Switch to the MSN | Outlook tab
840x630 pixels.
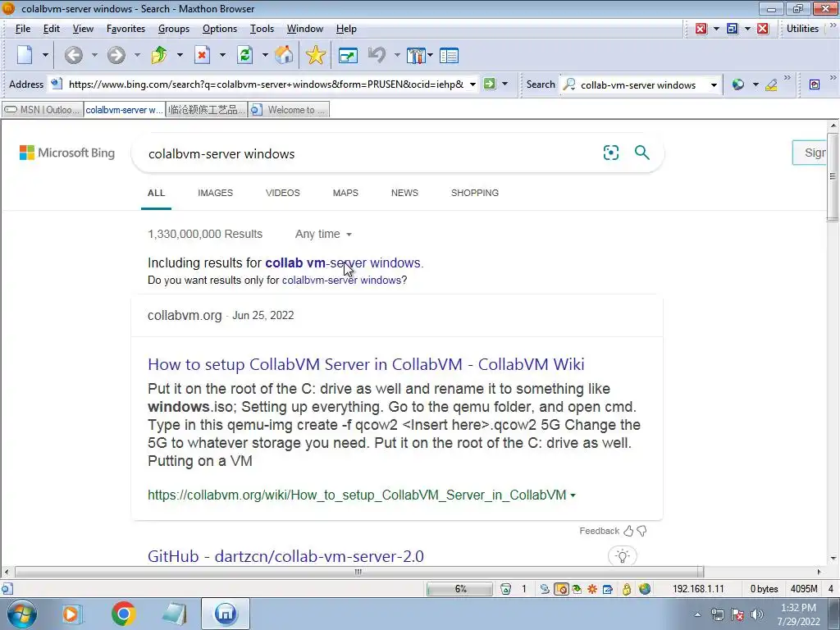click(x=43, y=110)
